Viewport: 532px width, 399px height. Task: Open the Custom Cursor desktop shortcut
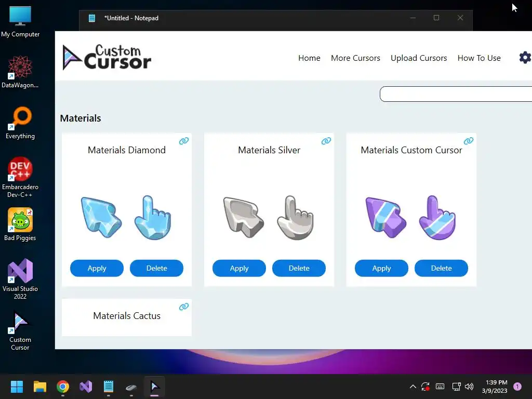point(20,330)
